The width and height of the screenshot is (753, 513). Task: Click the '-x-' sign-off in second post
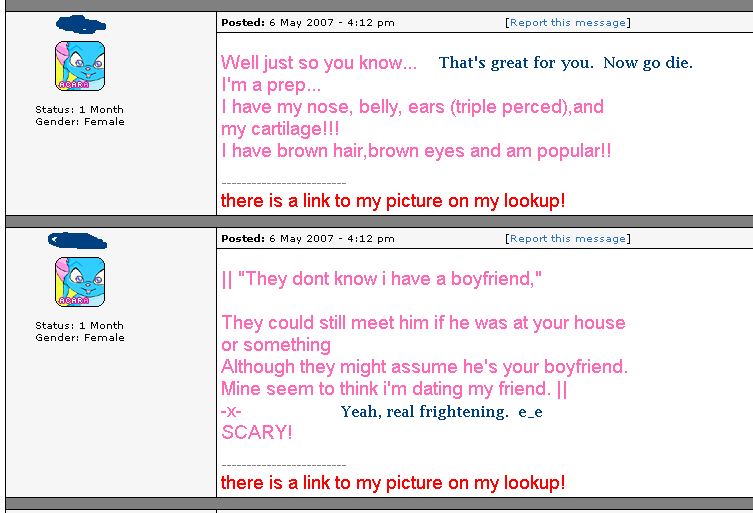point(231,412)
